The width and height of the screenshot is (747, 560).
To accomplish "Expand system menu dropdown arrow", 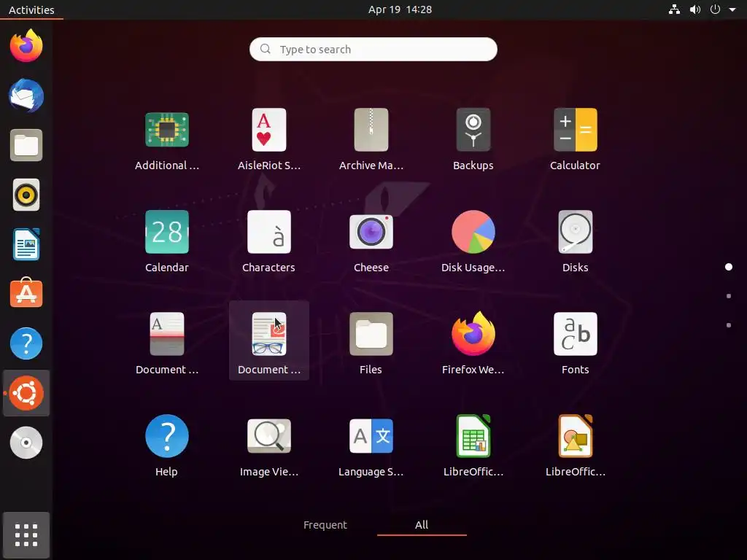I will point(732,9).
